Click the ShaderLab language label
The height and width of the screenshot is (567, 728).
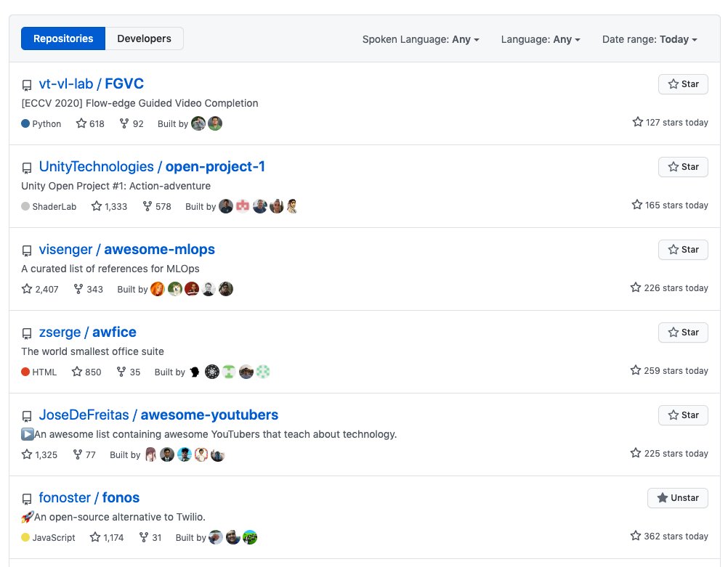click(54, 206)
